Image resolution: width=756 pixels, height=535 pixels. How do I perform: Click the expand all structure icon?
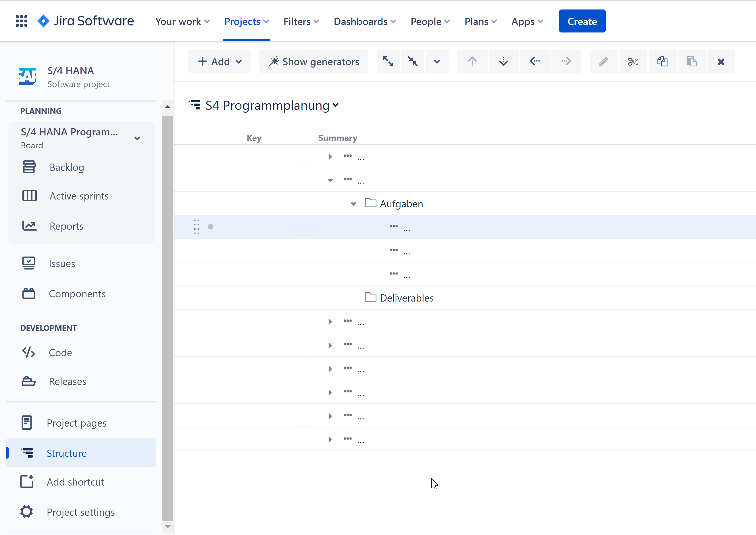[x=388, y=61]
